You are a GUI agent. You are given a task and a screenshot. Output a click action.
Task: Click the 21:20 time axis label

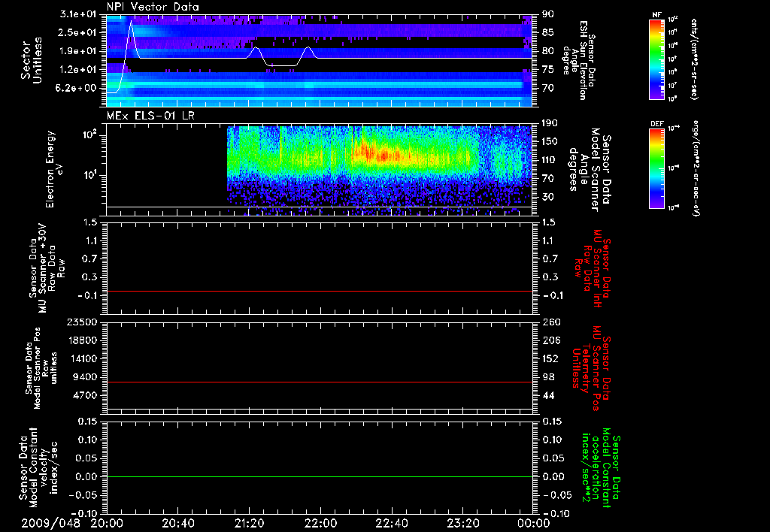[x=249, y=523]
